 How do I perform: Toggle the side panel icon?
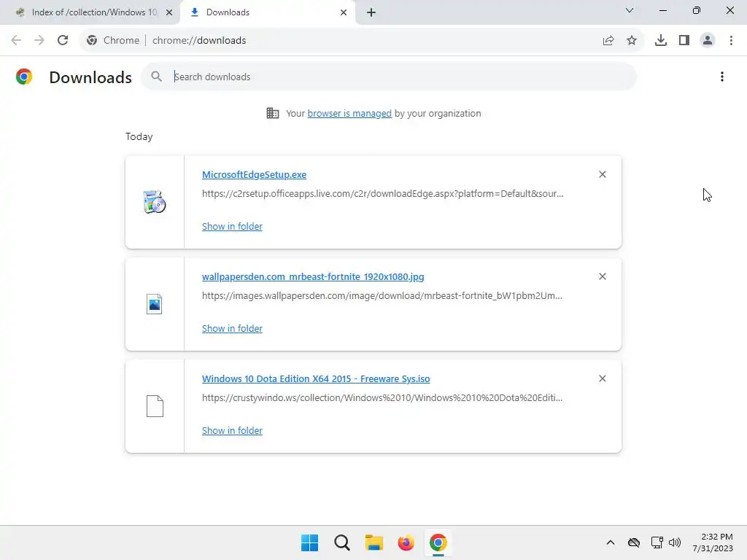pos(684,41)
